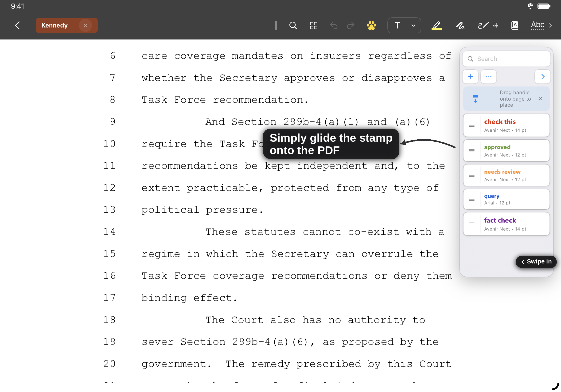Select the 'needs review' stamp
This screenshot has width=561, height=392.
[506, 175]
